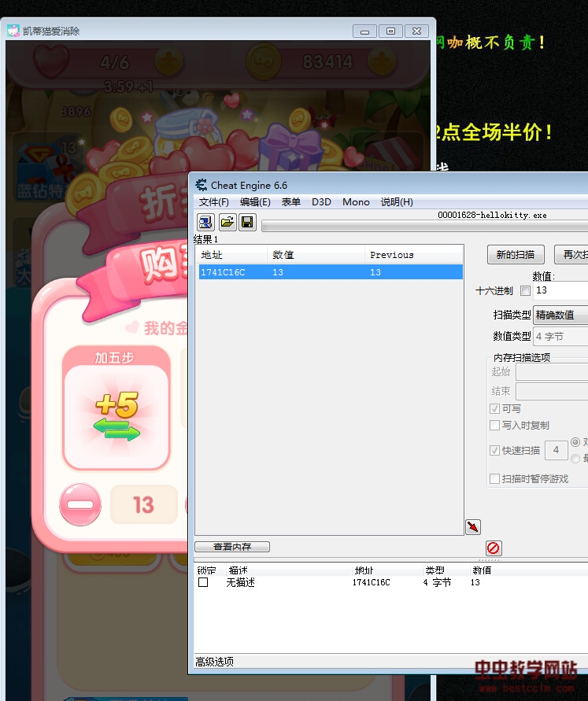Viewport: 588px width, 701px height.
Task: Open the 扫描类型 精确数值 dropdown
Action: (x=560, y=315)
